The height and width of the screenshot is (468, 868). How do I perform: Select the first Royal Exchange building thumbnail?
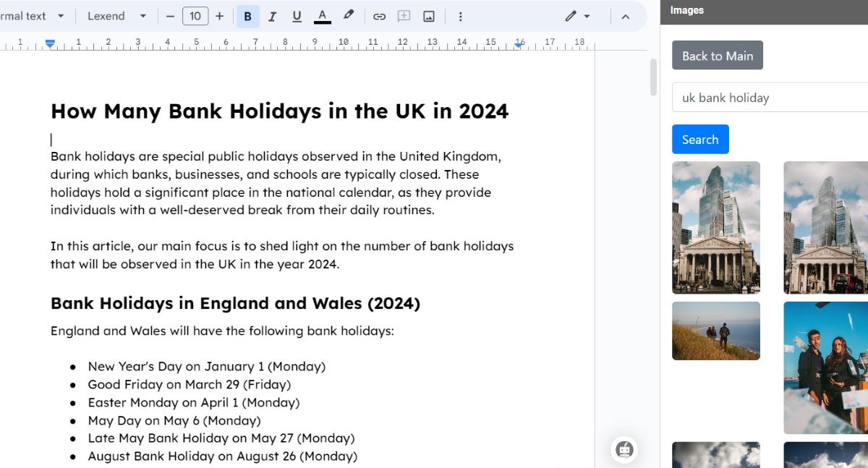pos(716,228)
